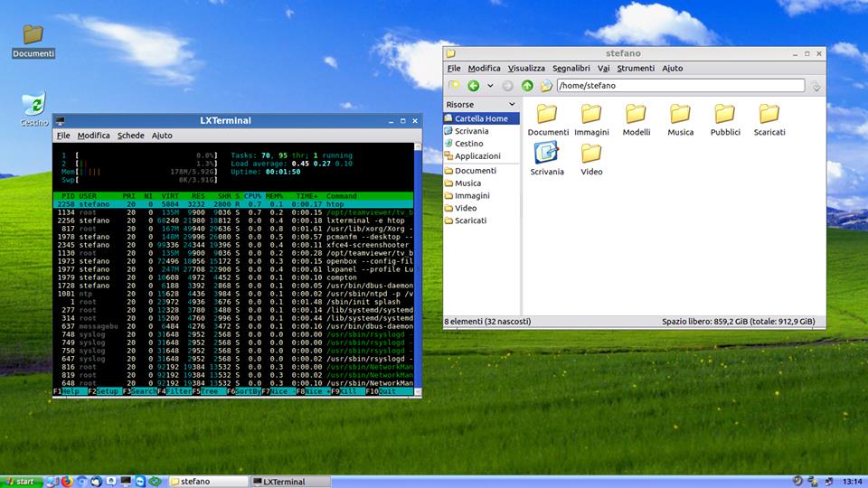This screenshot has height=488, width=868.
Task: Select the Scrivania folder in file view
Action: click(547, 159)
